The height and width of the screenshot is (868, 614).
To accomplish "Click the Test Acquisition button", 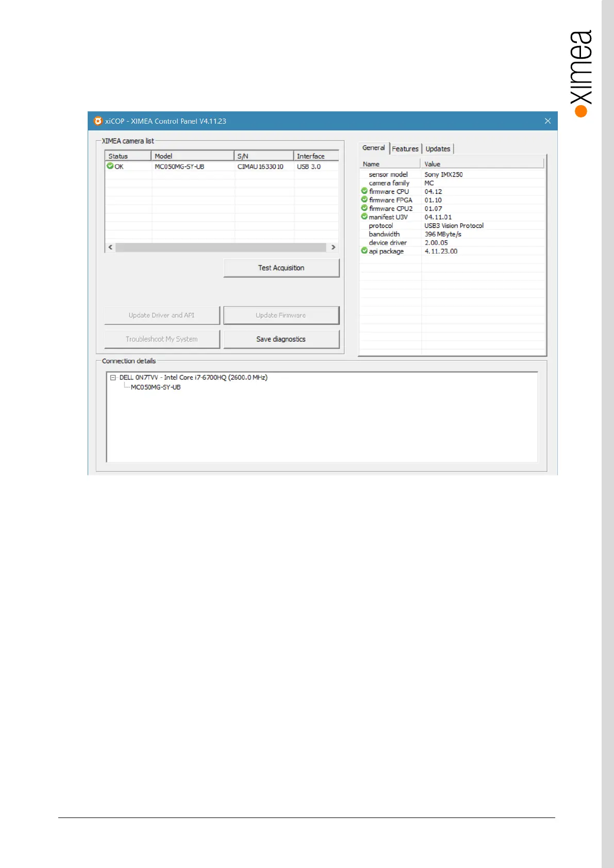I will point(281,268).
